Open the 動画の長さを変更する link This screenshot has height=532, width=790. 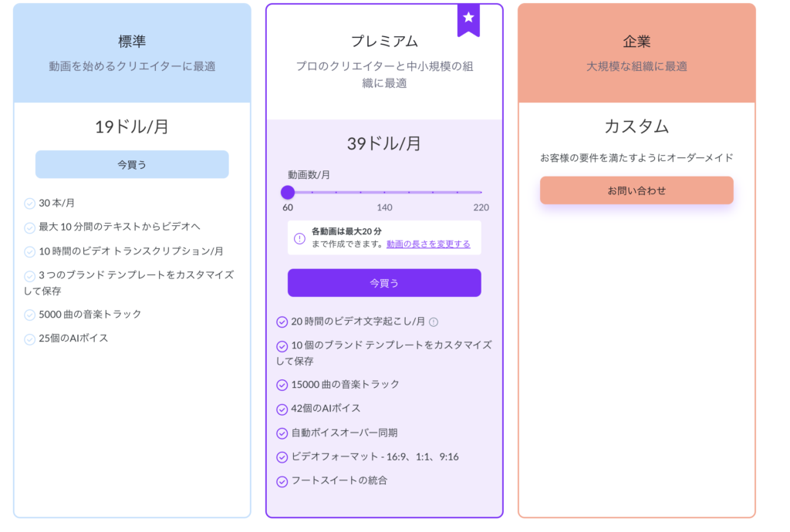click(428, 244)
